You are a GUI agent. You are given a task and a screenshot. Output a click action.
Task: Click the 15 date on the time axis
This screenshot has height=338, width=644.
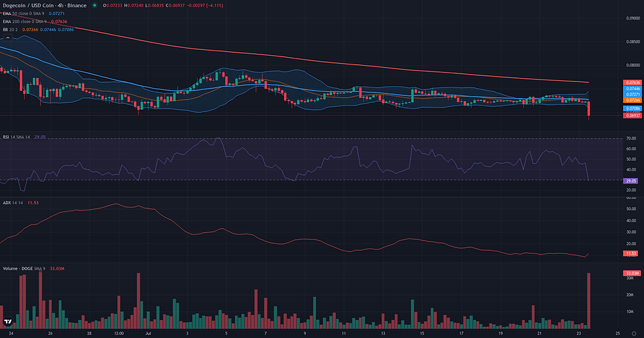pos(422,333)
